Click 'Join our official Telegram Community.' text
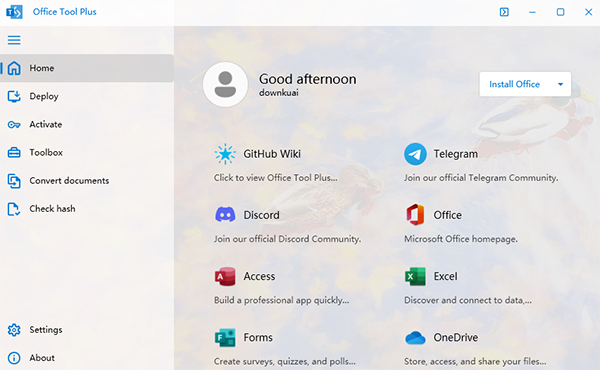The width and height of the screenshot is (600, 370). pos(481,178)
